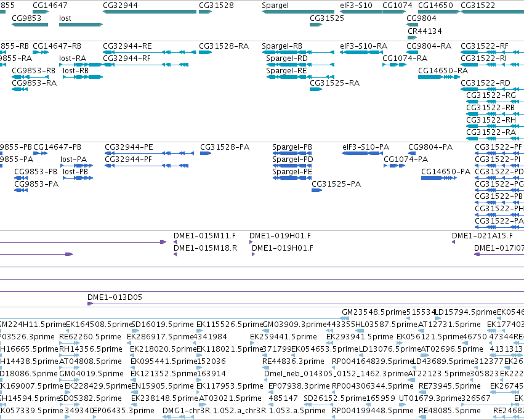Select protein eIF3-S10-PA

[x=366, y=147]
